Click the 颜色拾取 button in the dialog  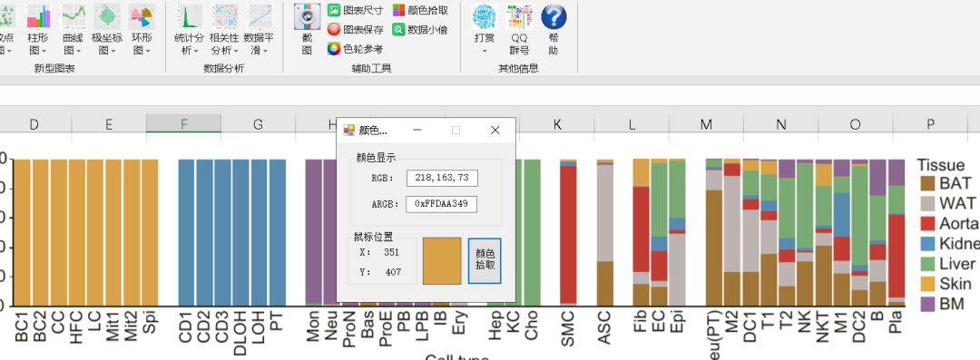pyautogui.click(x=485, y=260)
